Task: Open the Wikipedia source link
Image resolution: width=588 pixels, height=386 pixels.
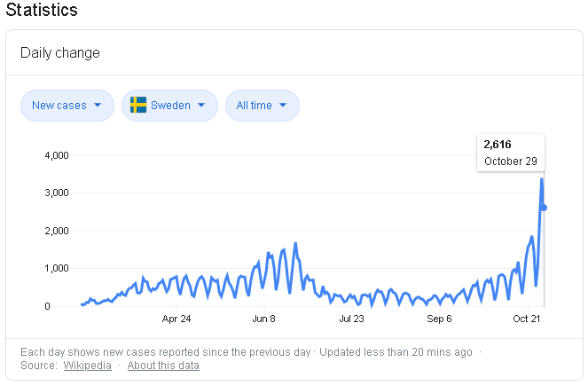Action: [87, 366]
